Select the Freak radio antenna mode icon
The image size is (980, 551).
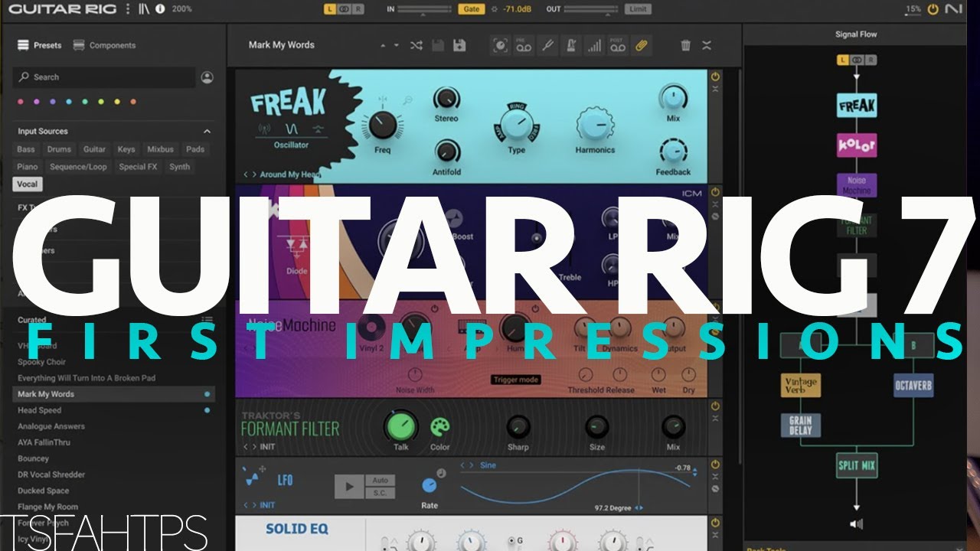pos(265,129)
